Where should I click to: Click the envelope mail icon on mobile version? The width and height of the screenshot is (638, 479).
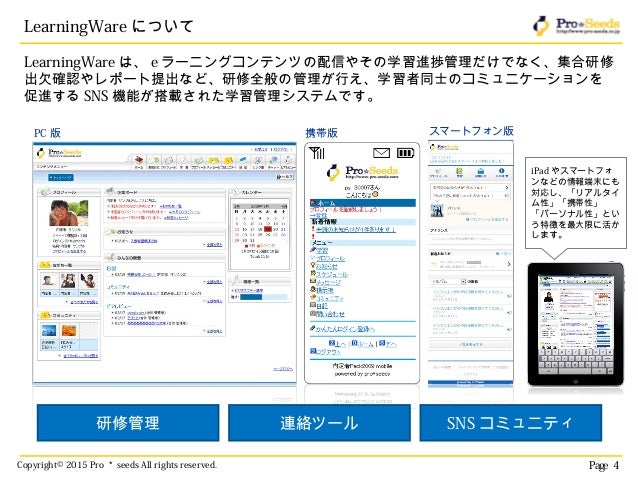381,153
